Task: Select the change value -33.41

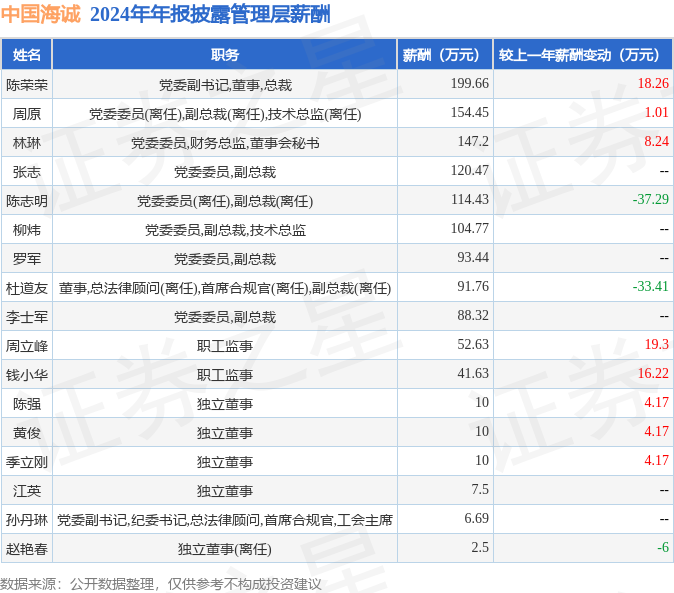Action: pyautogui.click(x=650, y=286)
